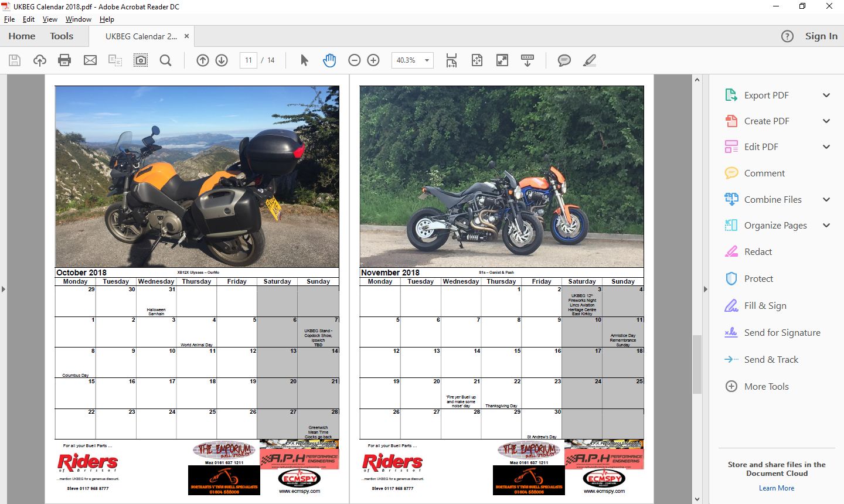The height and width of the screenshot is (504, 844).
Task: Click the Add comment speech bubble
Action: coord(564,60)
